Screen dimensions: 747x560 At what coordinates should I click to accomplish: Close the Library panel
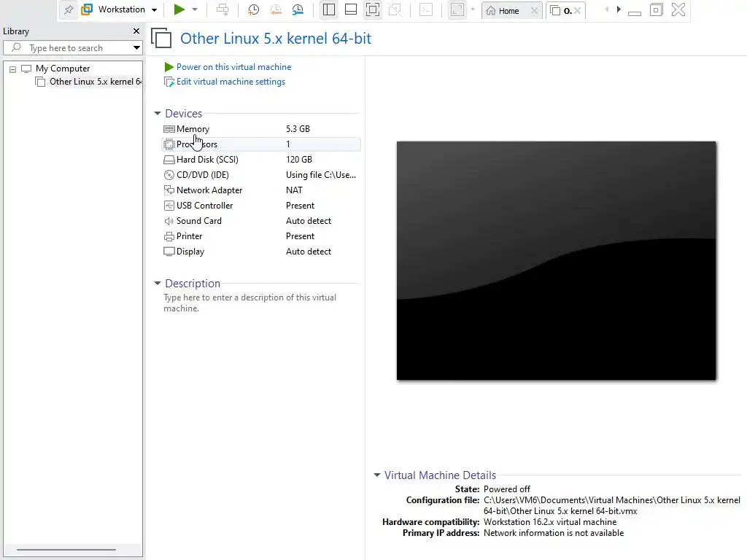pos(136,31)
